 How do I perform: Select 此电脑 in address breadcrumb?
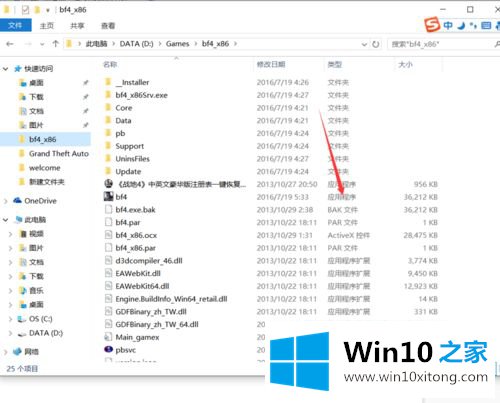point(96,44)
